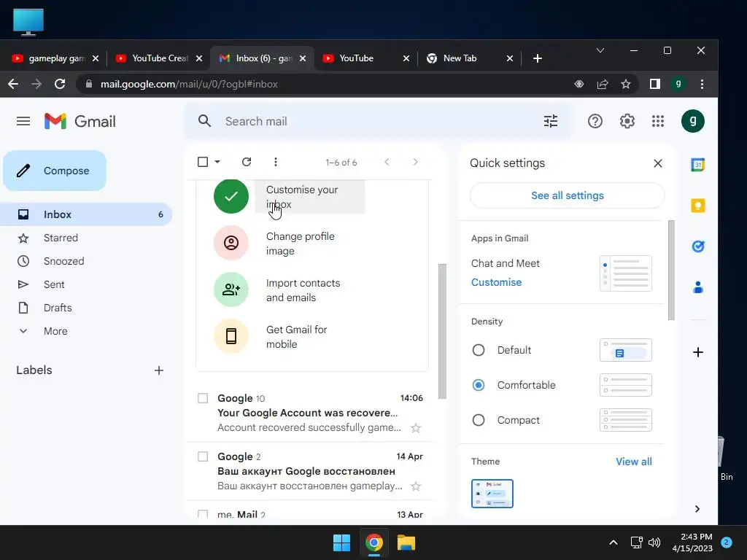Get add-ons plus icon in side panel
747x560 pixels.
point(698,352)
